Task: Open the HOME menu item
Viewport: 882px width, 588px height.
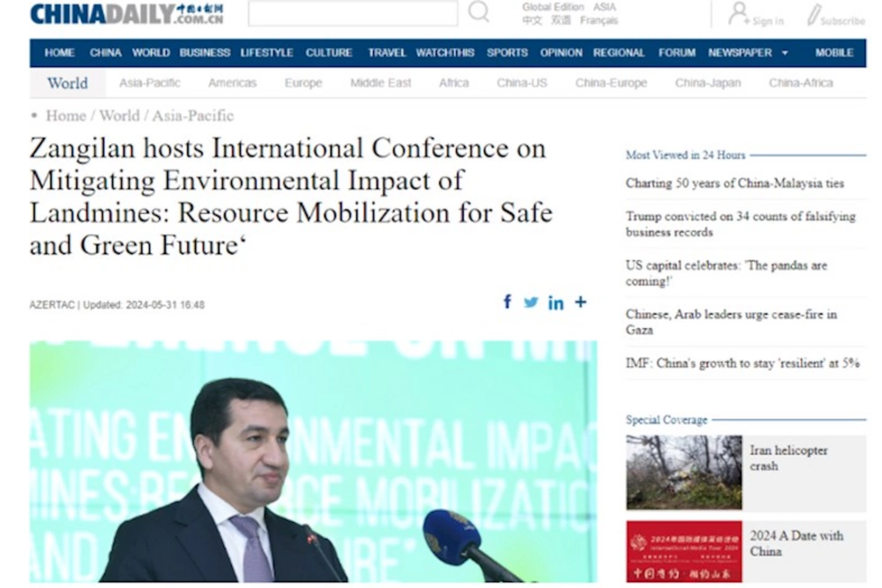Action: point(60,53)
